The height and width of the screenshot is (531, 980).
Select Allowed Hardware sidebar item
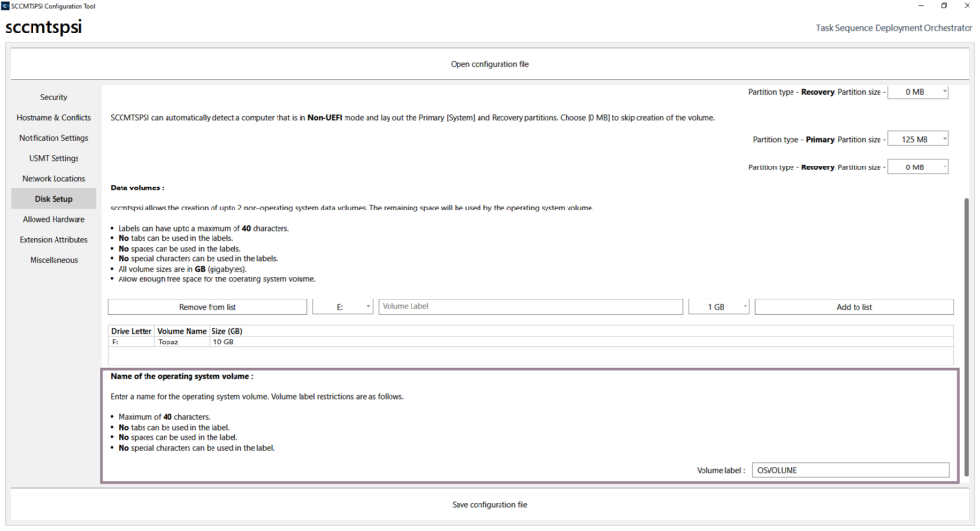tap(54, 219)
